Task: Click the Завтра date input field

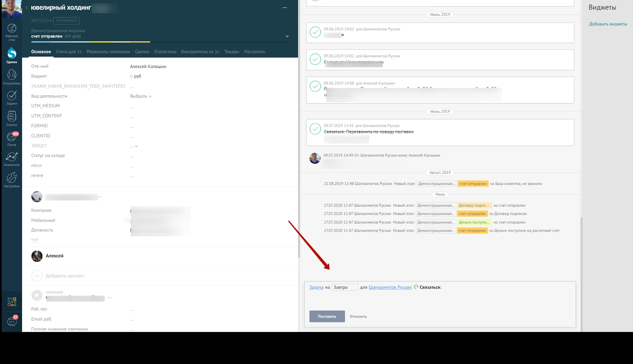Action: tap(345, 287)
